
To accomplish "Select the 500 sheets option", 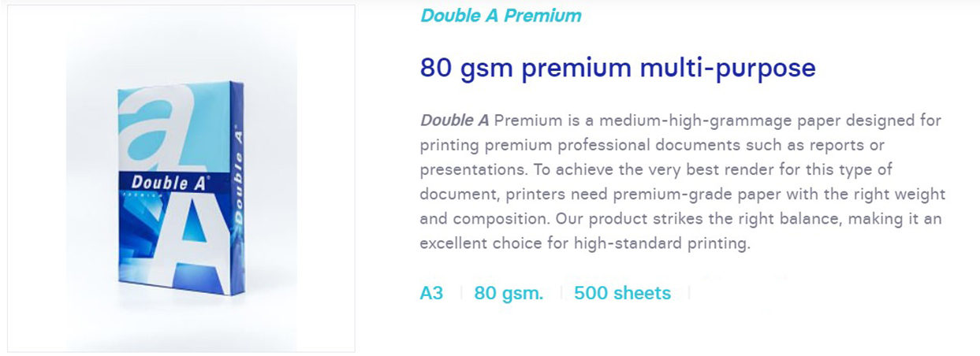I will [x=622, y=293].
